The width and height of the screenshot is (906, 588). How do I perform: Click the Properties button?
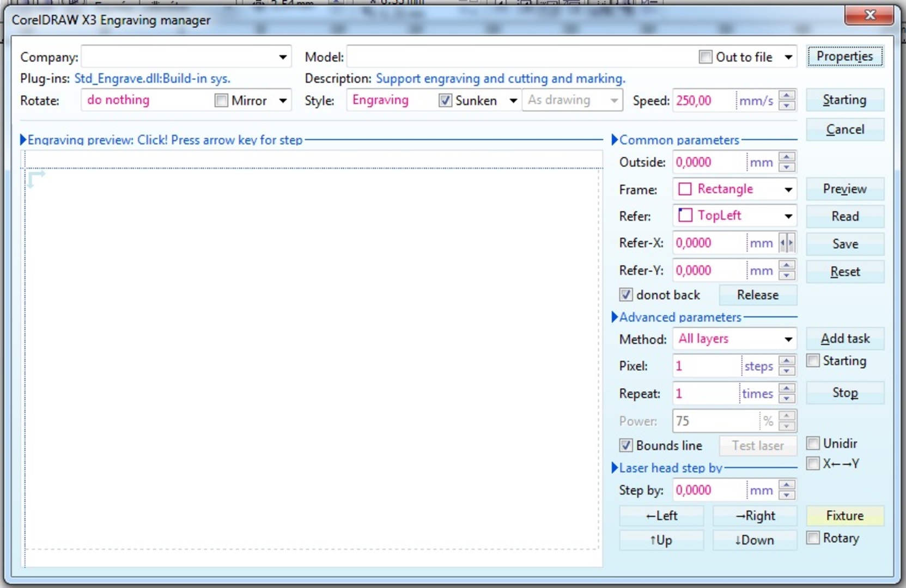pyautogui.click(x=845, y=57)
